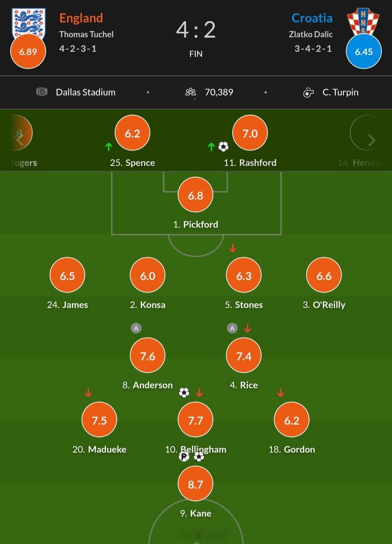Click the penalty P icon above Kane
This screenshot has height=544, width=392.
(x=184, y=456)
